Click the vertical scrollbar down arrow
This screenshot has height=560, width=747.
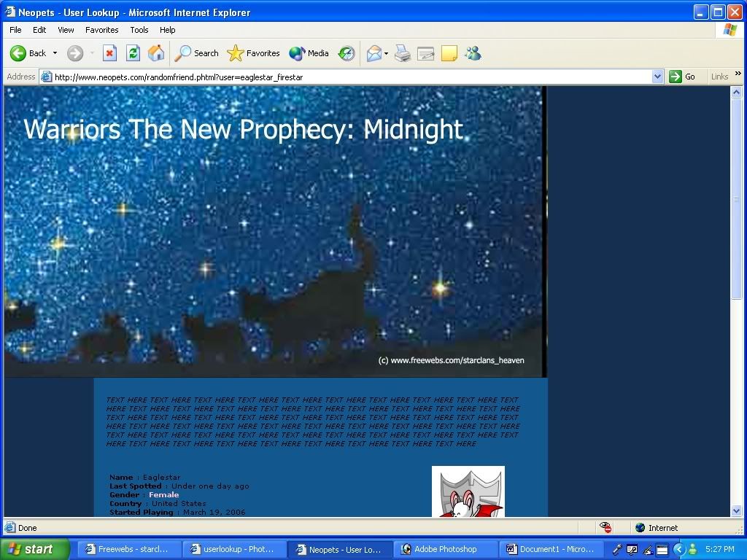tap(736, 511)
